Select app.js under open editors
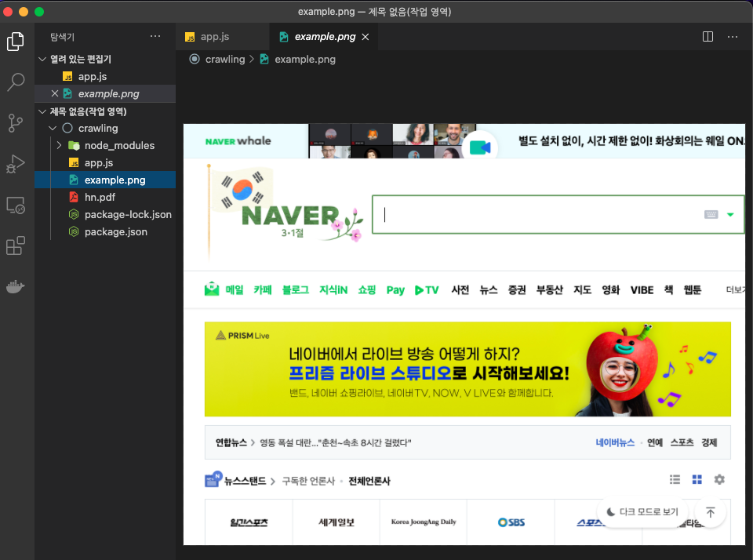The image size is (753, 560). [x=93, y=76]
